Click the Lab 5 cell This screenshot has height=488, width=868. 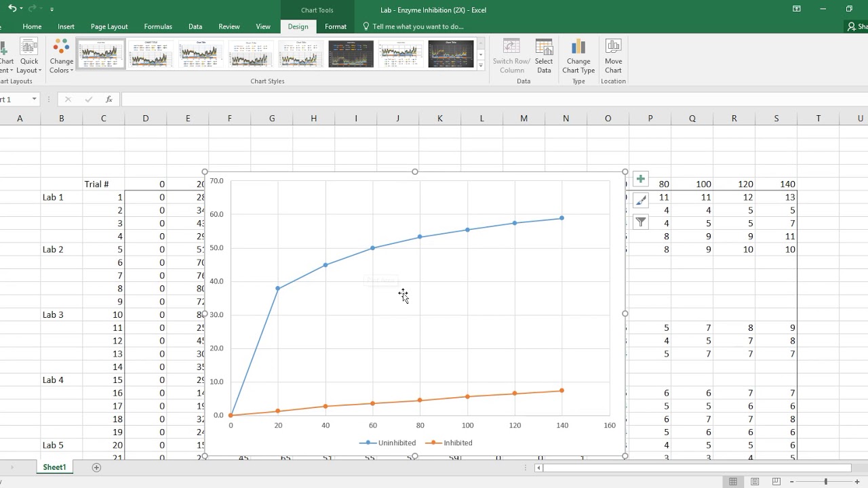tap(61, 445)
